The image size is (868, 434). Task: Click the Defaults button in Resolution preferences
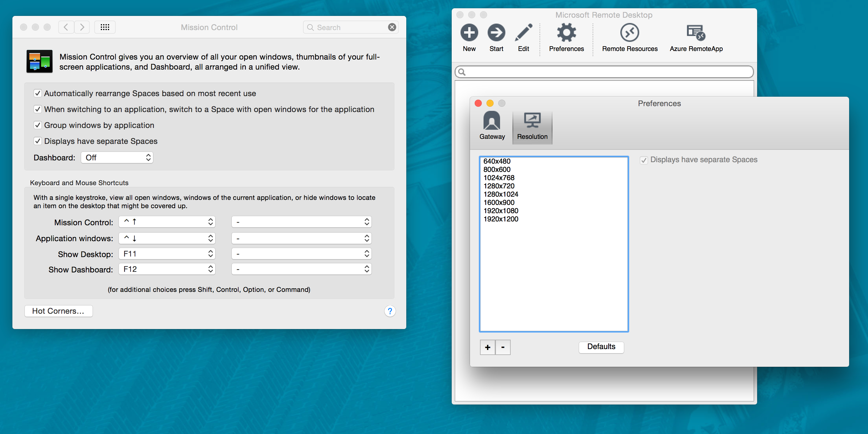(601, 347)
